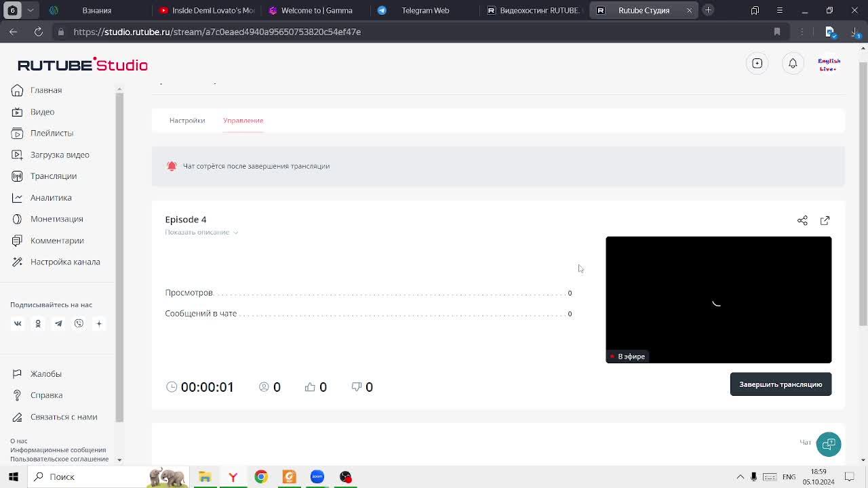Click the Видео play icon
Screen dimensions: 868x488
[x=18, y=112]
